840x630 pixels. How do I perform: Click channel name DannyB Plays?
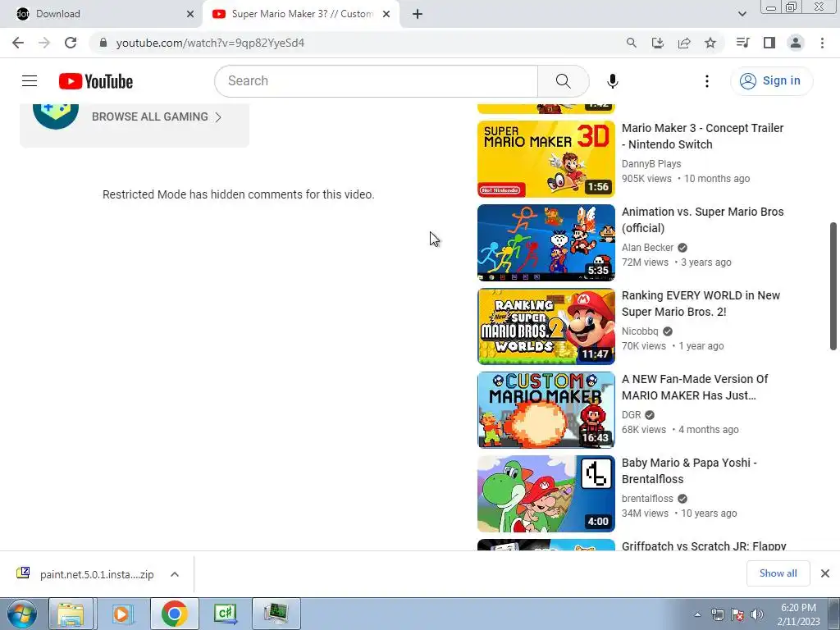[651, 164]
